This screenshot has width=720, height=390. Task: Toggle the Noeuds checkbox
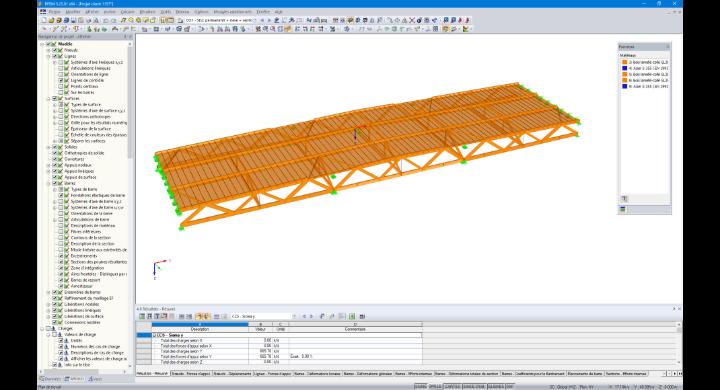click(55, 50)
